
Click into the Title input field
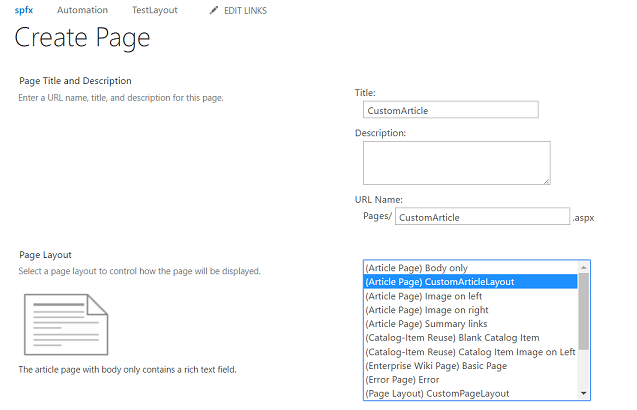450,111
